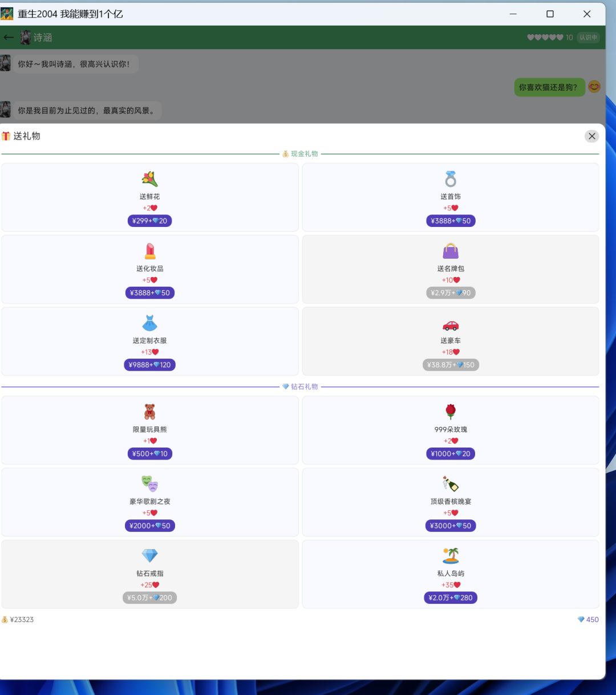Click the champagne bottle icon for 顶级香槟晚宴

point(451,483)
